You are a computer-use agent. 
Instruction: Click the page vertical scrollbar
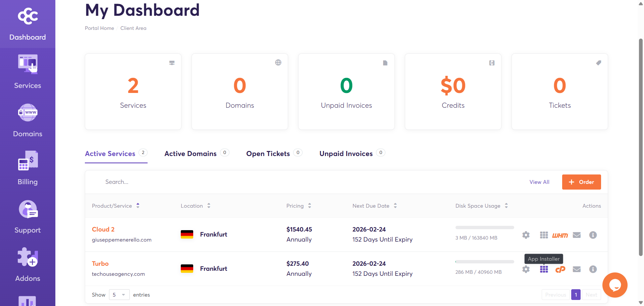click(641, 148)
